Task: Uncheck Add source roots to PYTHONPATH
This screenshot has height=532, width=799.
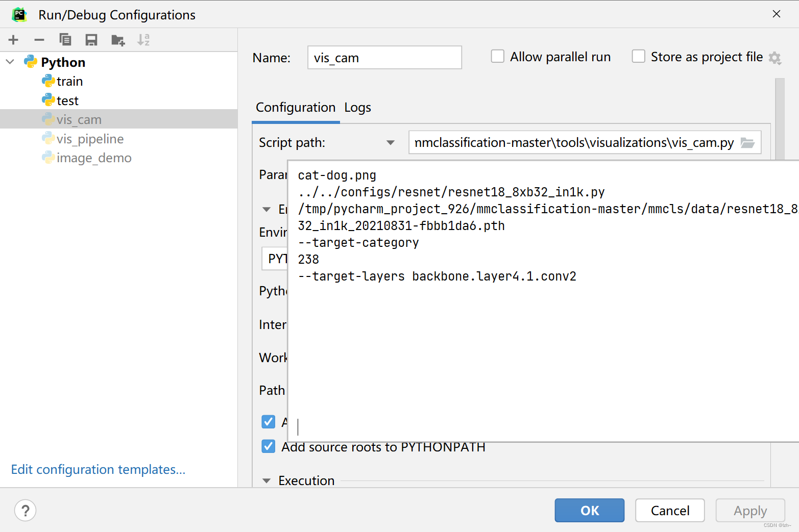Action: click(x=268, y=446)
